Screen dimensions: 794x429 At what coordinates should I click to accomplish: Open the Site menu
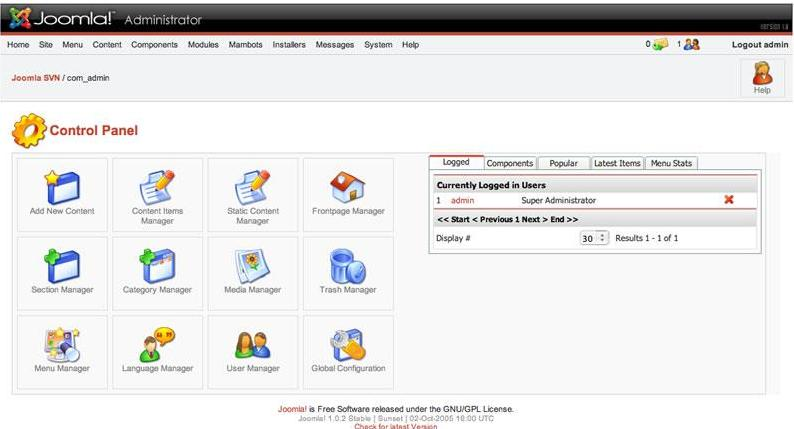tap(46, 45)
